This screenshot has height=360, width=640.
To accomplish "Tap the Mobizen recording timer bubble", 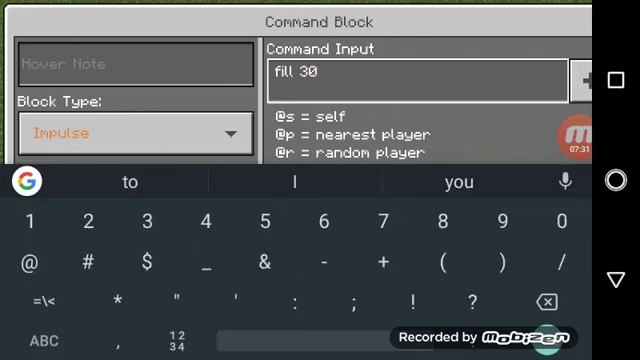I will pos(575,138).
